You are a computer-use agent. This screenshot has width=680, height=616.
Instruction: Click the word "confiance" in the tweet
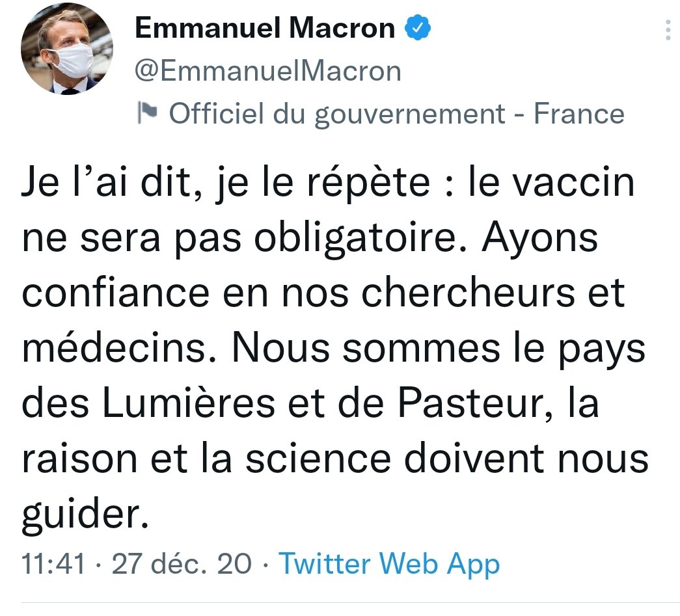(116, 293)
